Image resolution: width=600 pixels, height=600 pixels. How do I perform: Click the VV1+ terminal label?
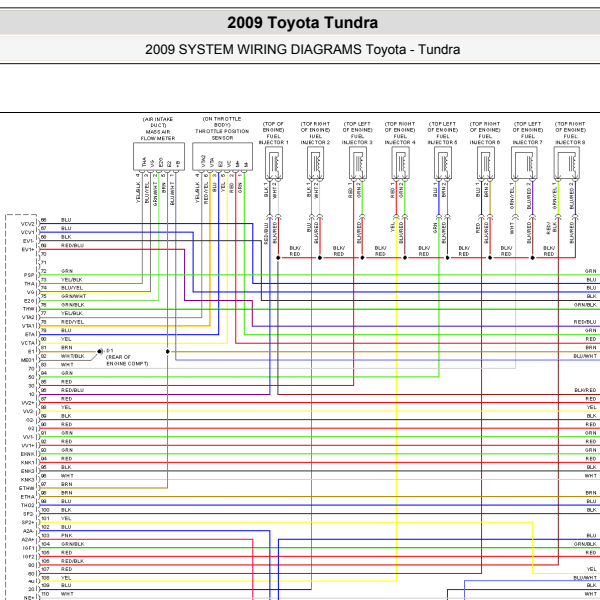pos(28,445)
